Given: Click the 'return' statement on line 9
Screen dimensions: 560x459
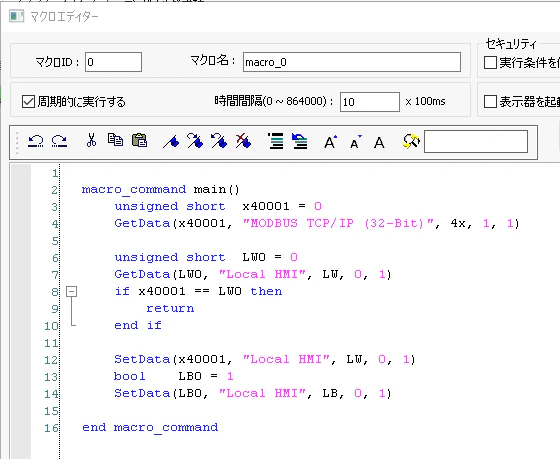Looking at the screenshot, I should 170,308.
